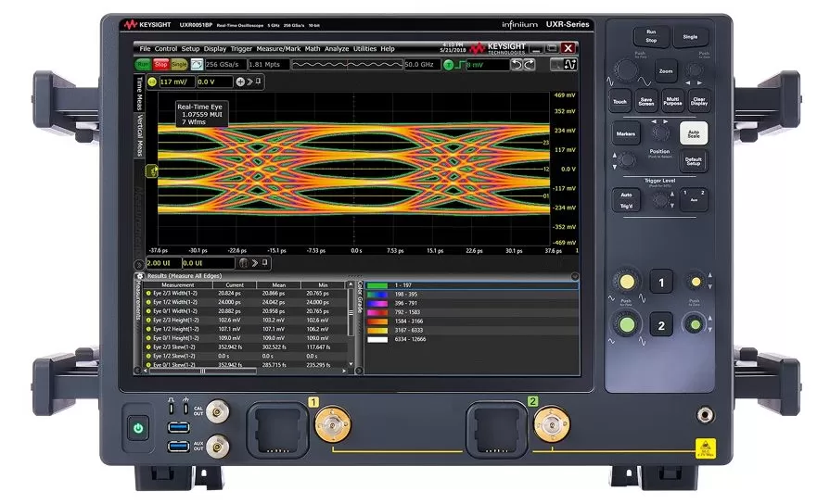Image resolution: width=830 pixels, height=504 pixels.
Task: Click the undo arrow icon
Action: pos(517,65)
